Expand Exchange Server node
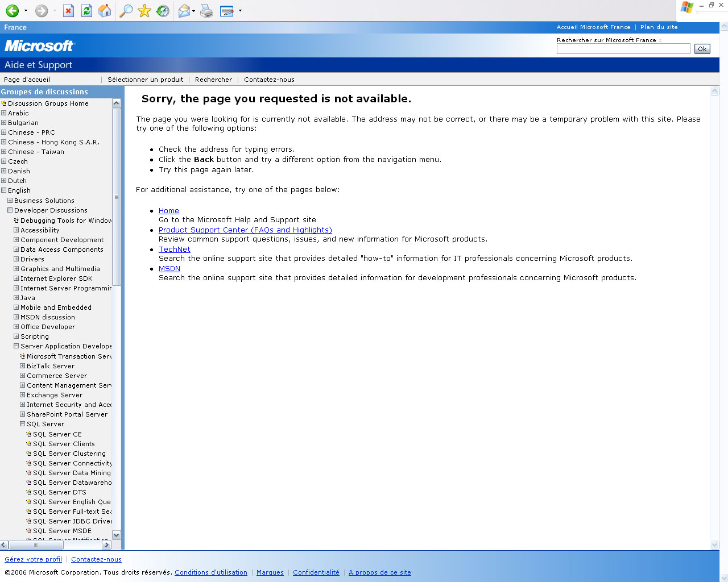The image size is (728, 582). tap(22, 395)
